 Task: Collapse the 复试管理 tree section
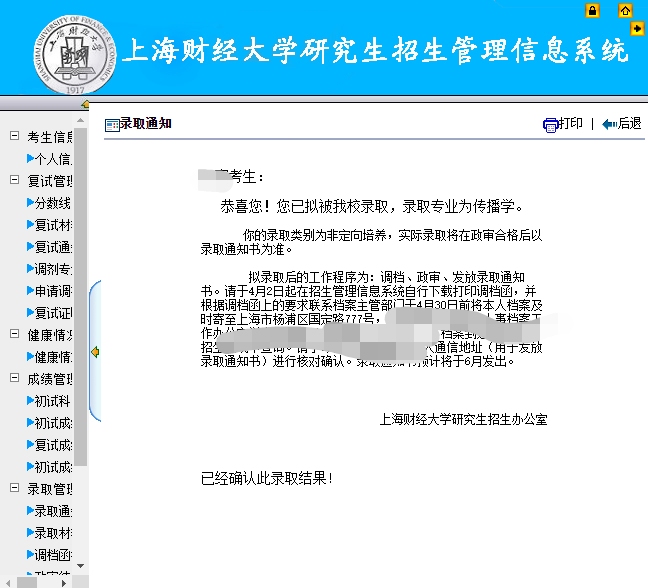coord(14,181)
